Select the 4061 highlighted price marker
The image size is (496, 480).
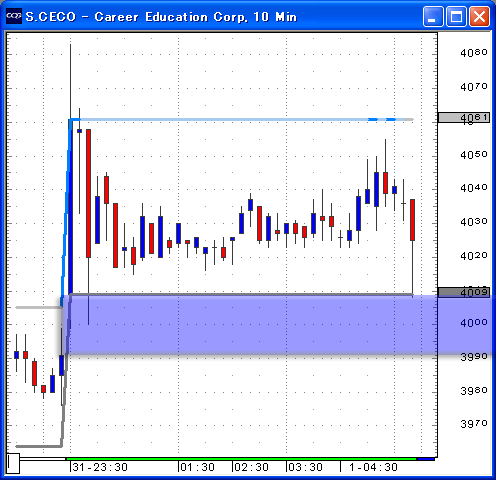pyautogui.click(x=464, y=118)
